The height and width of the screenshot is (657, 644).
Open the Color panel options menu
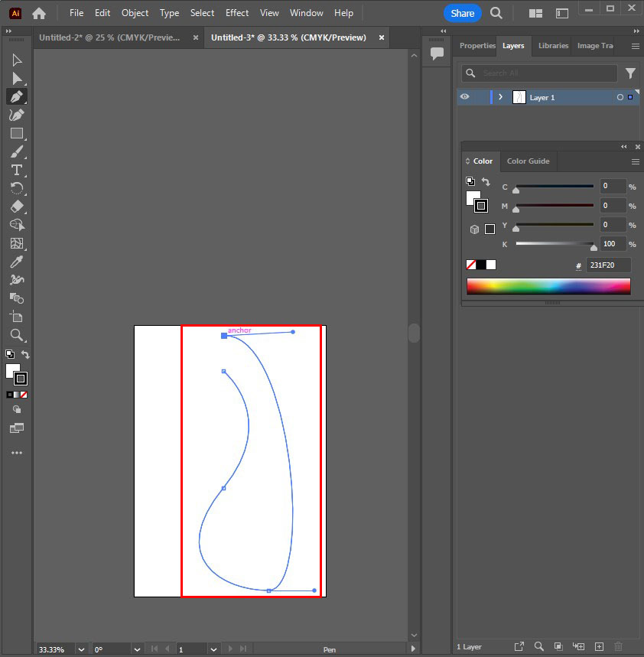635,161
